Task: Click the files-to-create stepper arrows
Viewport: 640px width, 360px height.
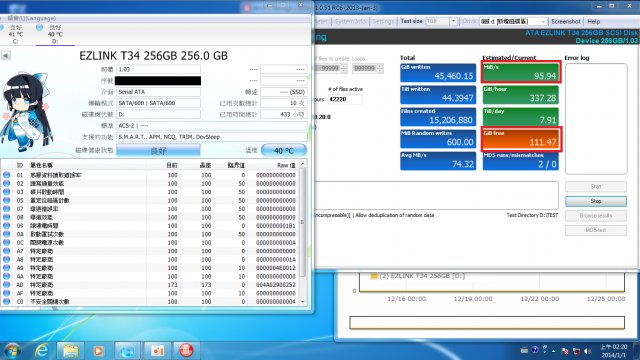Action: (344, 68)
